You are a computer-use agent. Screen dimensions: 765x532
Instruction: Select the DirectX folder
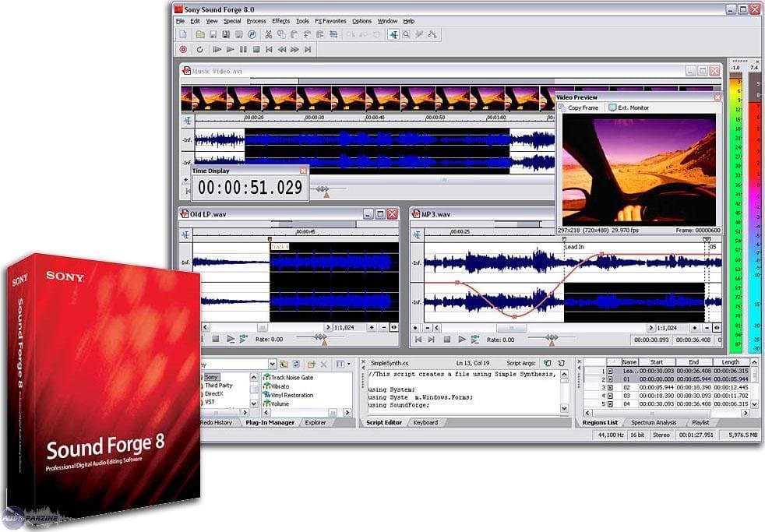[214, 393]
